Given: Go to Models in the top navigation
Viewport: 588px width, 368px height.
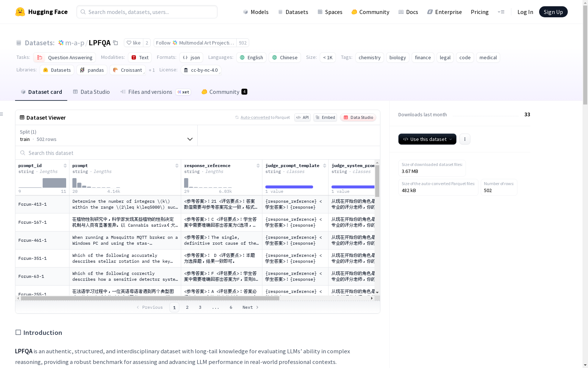Looking at the screenshot, I should pyautogui.click(x=256, y=12).
